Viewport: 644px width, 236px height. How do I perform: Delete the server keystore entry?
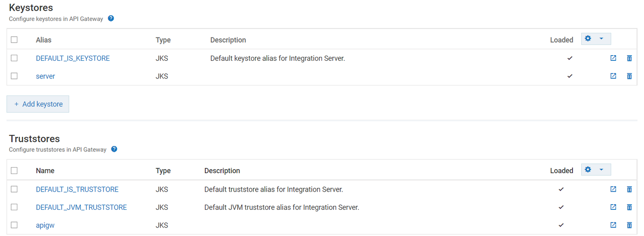coord(629,76)
